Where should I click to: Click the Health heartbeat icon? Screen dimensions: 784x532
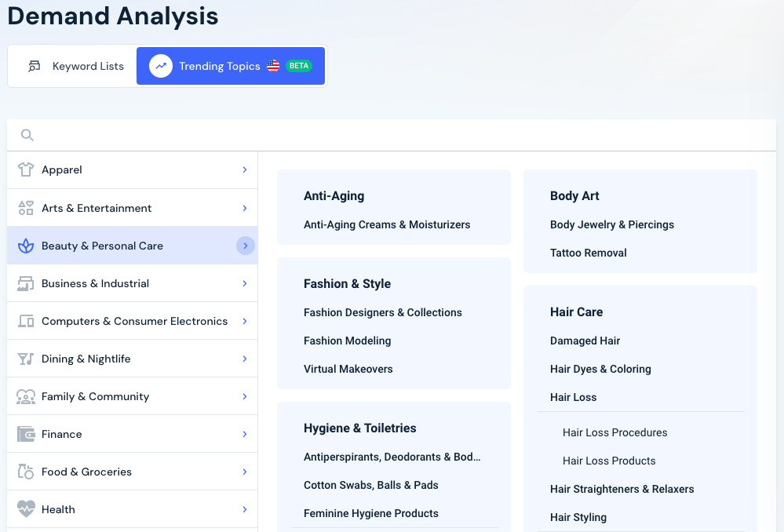(x=25, y=509)
